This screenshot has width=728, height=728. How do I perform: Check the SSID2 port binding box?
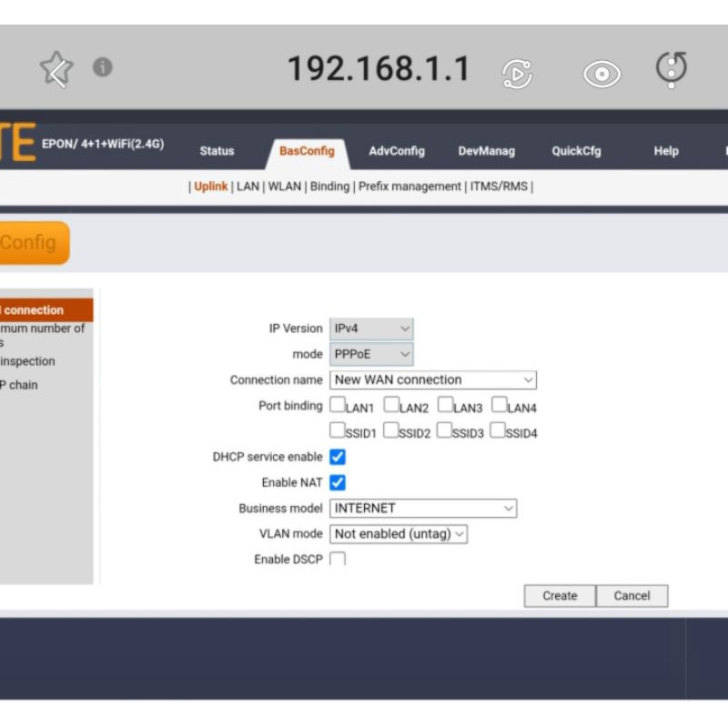point(391,430)
